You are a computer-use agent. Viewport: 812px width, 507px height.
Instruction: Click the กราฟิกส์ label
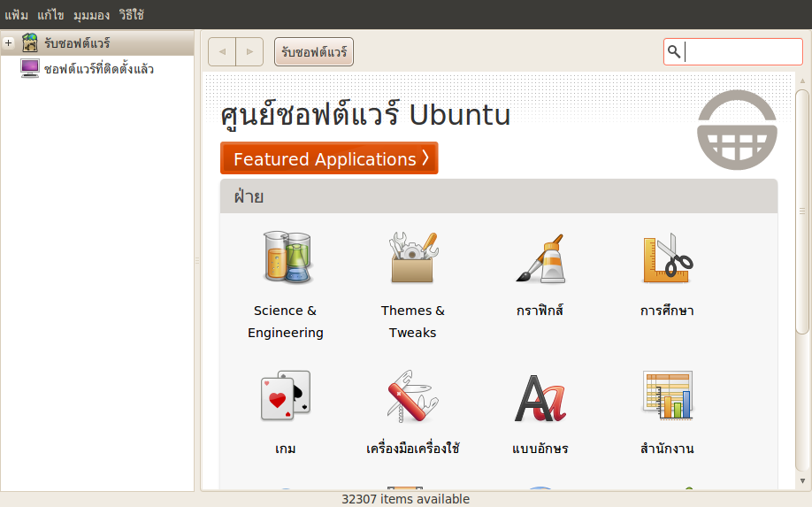tap(540, 311)
